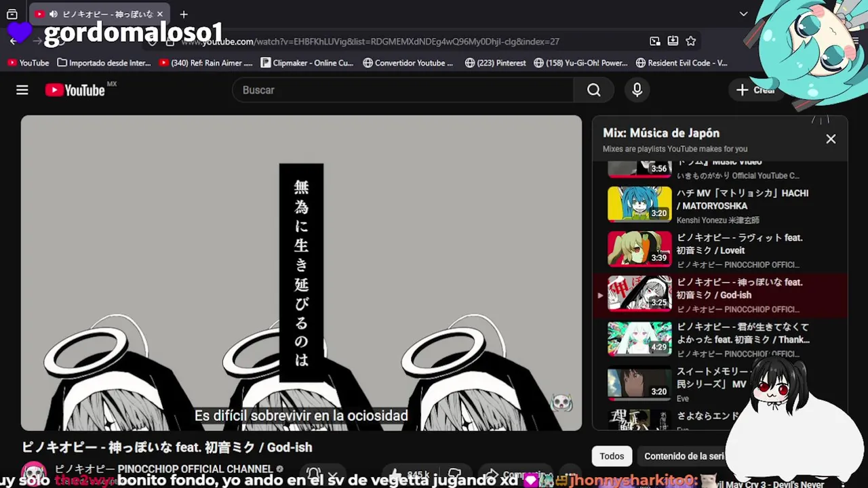The image size is (868, 488).
Task: Open the (340) Ref: Rain Aimer bookmark
Action: coord(205,62)
